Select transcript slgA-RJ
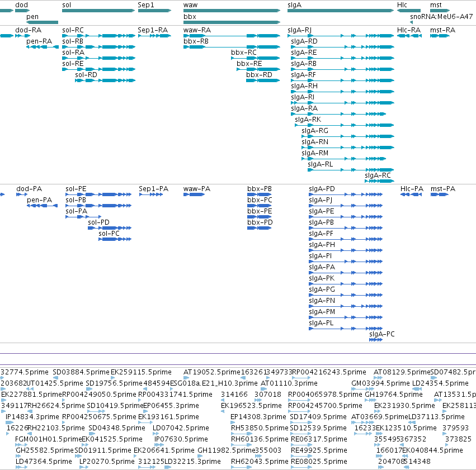 [x=300, y=30]
